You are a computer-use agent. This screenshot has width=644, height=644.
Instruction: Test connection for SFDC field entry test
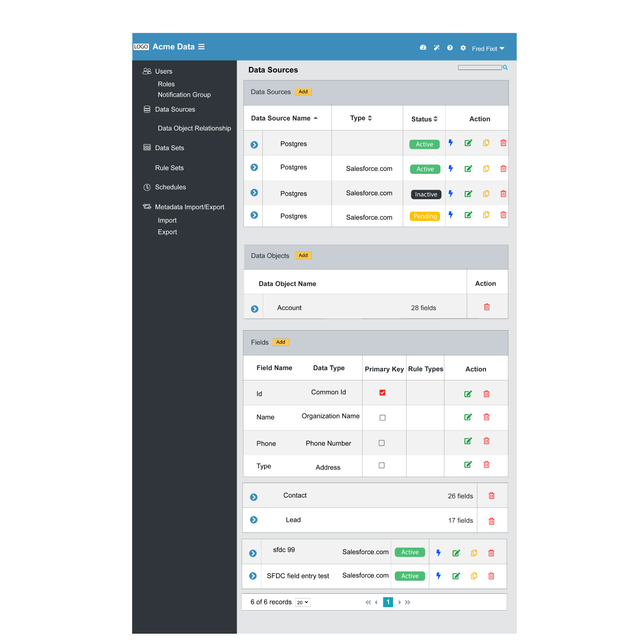pyautogui.click(x=438, y=576)
